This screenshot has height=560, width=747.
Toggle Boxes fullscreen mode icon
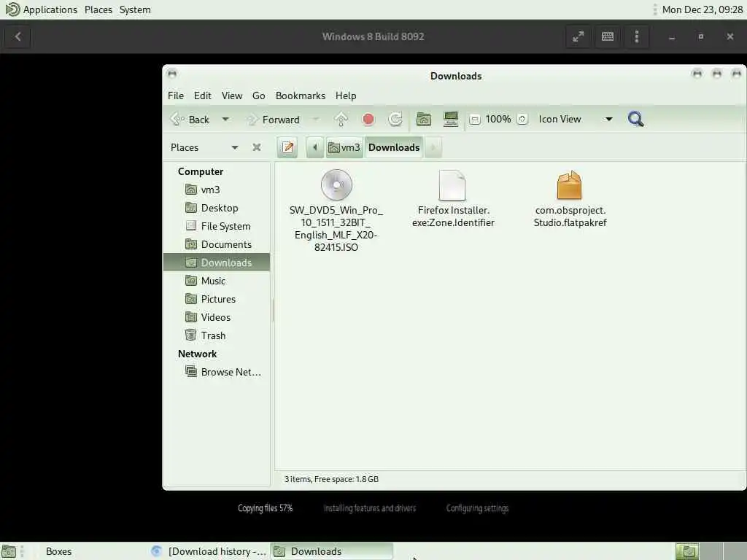coord(578,36)
